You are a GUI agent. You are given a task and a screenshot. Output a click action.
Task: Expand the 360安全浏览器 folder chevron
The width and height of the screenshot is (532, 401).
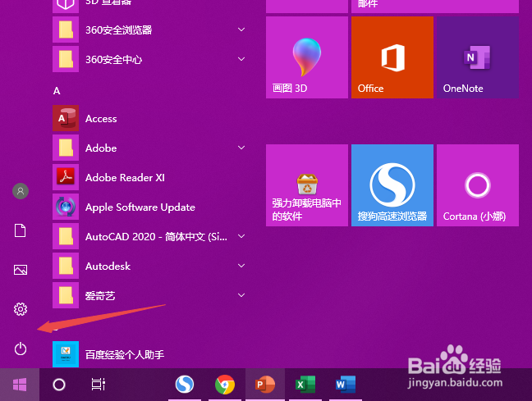pos(241,30)
